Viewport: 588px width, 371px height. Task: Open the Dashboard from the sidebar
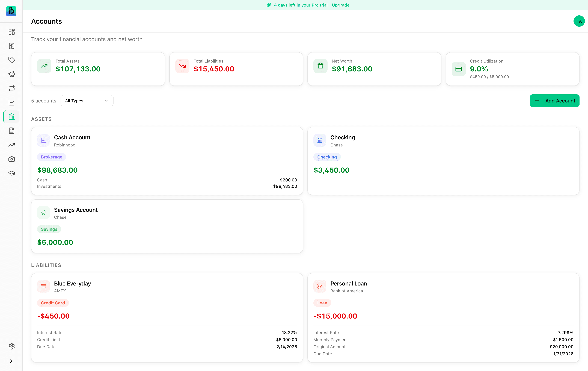11,32
